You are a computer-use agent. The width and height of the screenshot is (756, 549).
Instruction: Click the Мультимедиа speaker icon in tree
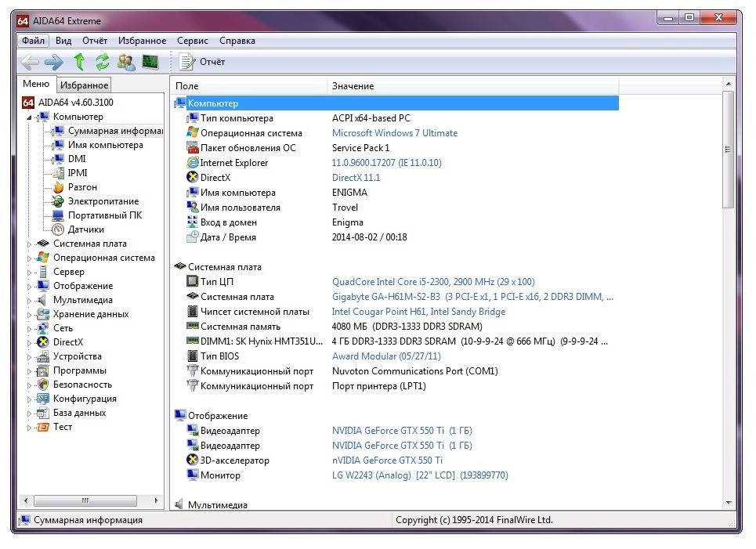(43, 300)
